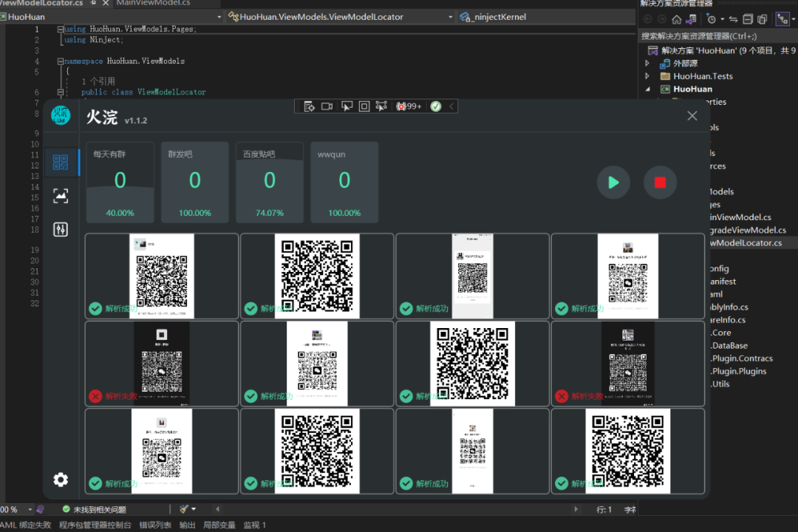Sync with active document in Solution Explorer
798x532 pixels.
tap(734, 19)
